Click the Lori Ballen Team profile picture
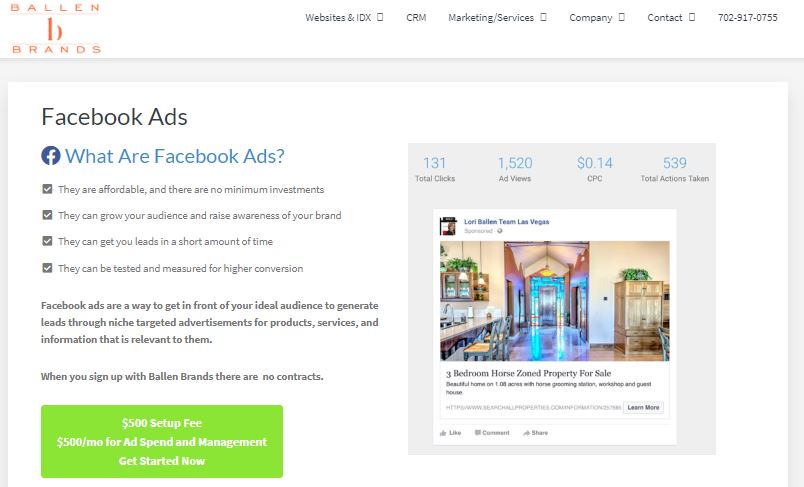This screenshot has width=804, height=487. point(448,226)
